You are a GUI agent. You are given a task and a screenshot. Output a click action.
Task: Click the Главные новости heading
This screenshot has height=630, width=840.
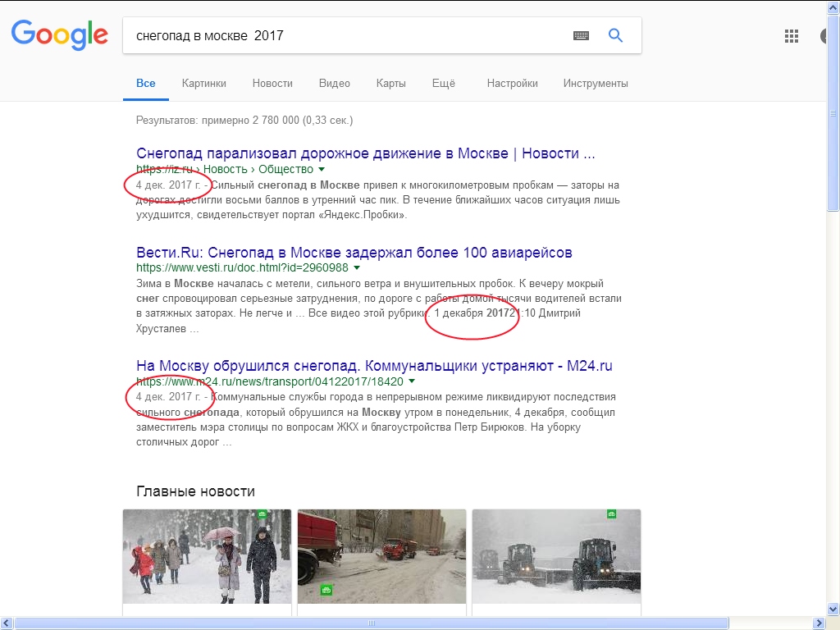click(x=195, y=491)
